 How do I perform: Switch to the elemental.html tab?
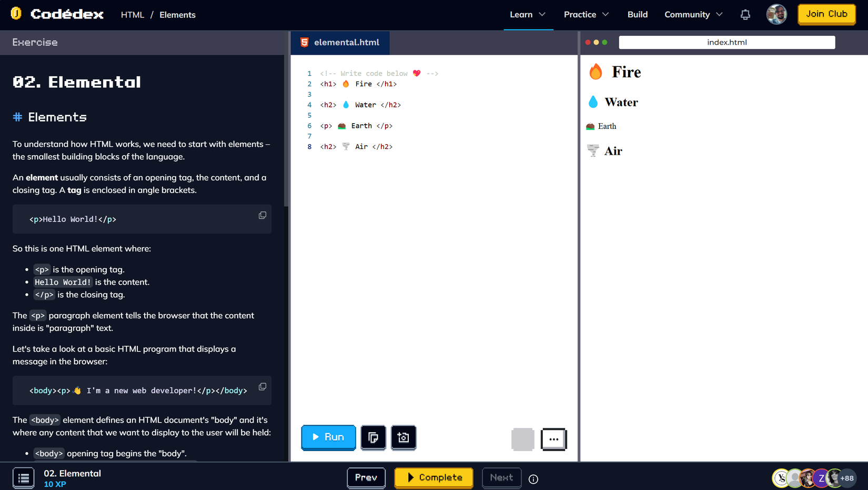(x=347, y=43)
